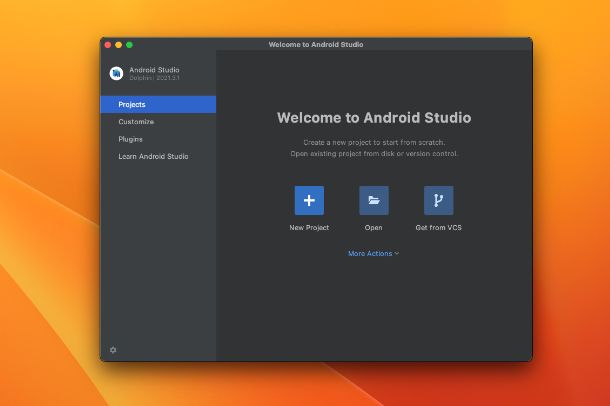Screen dimensions: 610x406
Task: Click the New Project plus icon
Action: (309, 200)
